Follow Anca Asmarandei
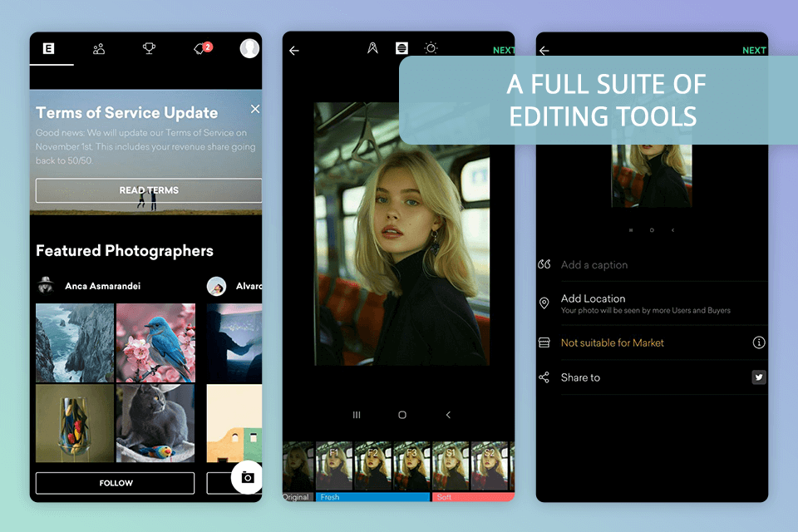Image resolution: width=798 pixels, height=532 pixels. point(115,483)
